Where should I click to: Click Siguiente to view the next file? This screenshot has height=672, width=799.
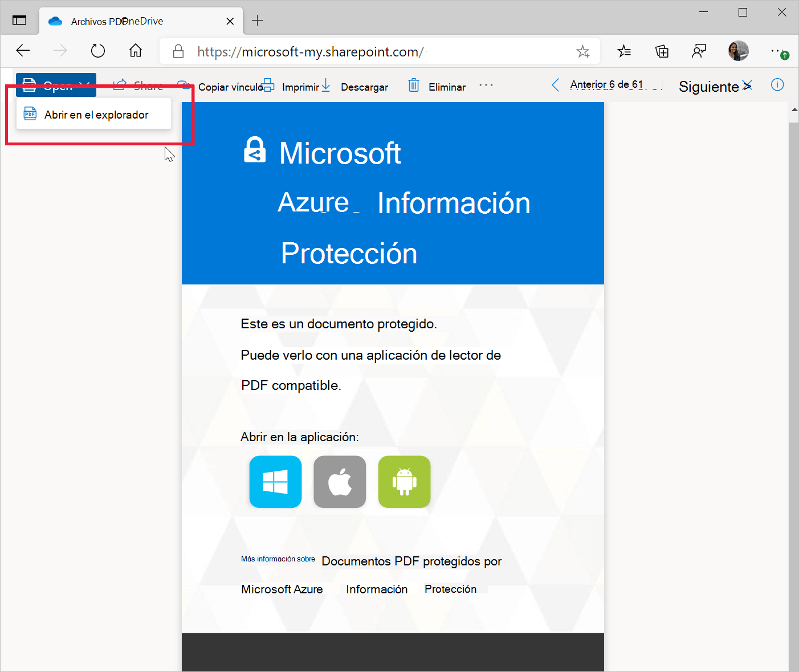710,86
